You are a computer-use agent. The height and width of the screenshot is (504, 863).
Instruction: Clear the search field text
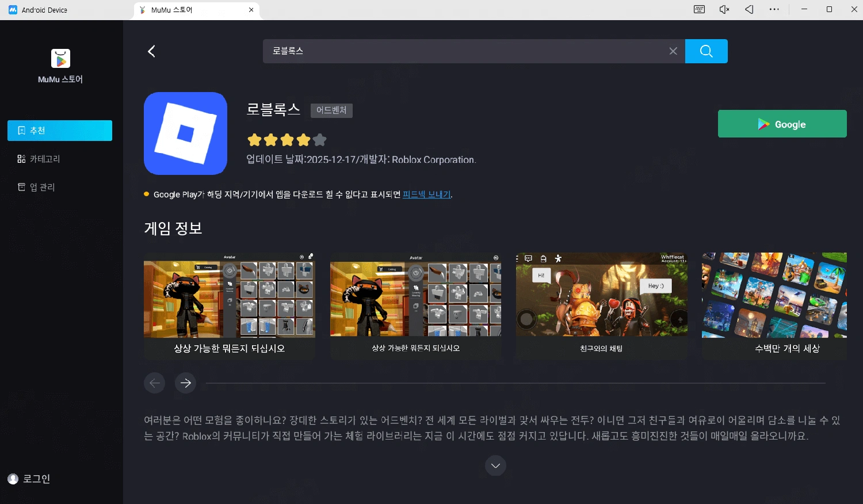pos(673,51)
